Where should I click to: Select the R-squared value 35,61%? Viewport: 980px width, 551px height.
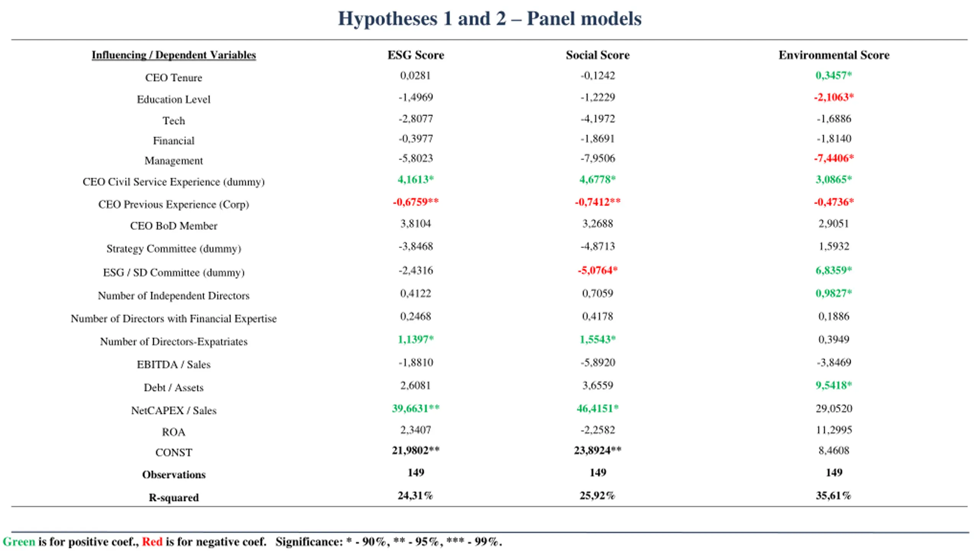click(834, 496)
